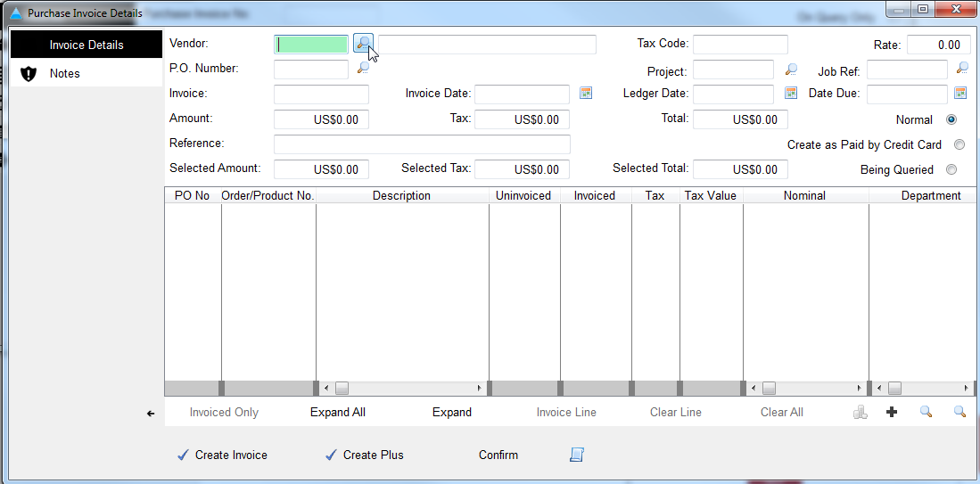Select the Normal radio option
The image size is (980, 484).
(951, 119)
